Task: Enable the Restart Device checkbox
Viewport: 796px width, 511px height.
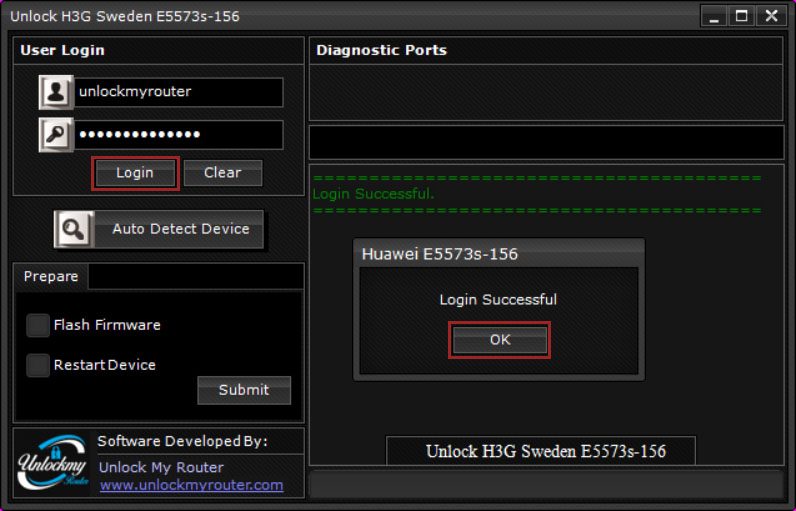Action: coord(38,365)
